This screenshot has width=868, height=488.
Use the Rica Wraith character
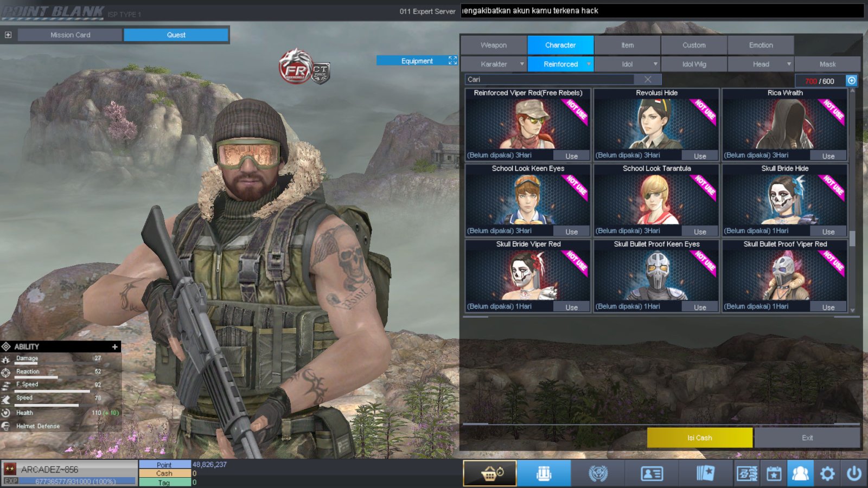[x=828, y=156]
